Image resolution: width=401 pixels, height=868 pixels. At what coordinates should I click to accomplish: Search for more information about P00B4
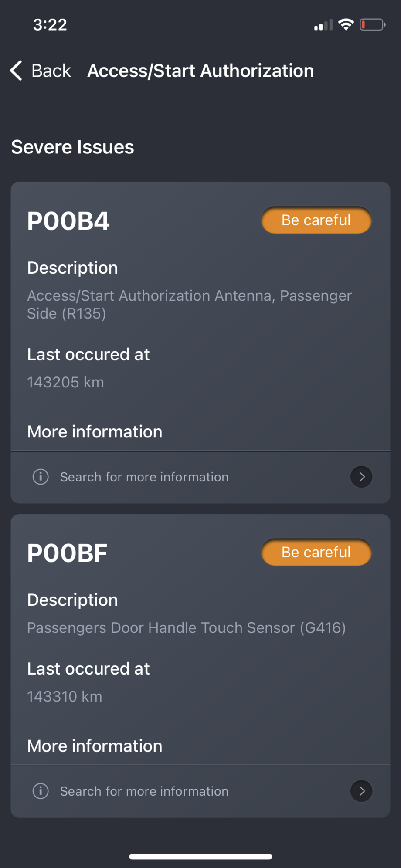pos(144,477)
